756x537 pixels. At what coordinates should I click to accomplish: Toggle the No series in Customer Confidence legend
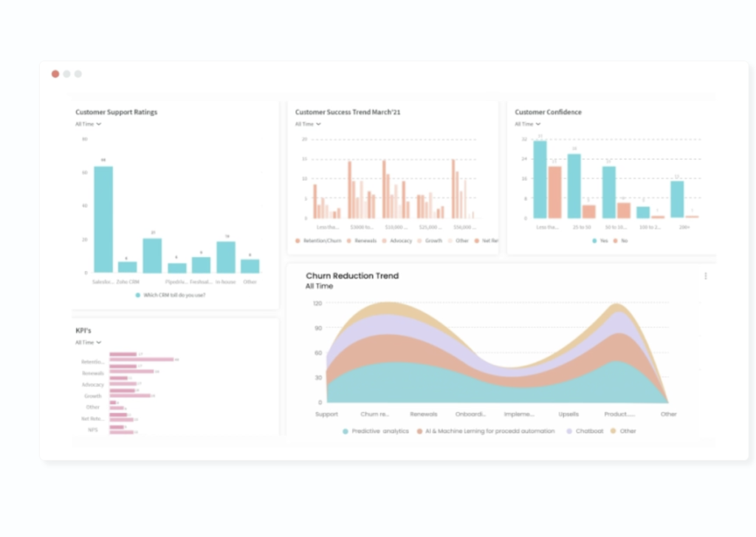(617, 240)
